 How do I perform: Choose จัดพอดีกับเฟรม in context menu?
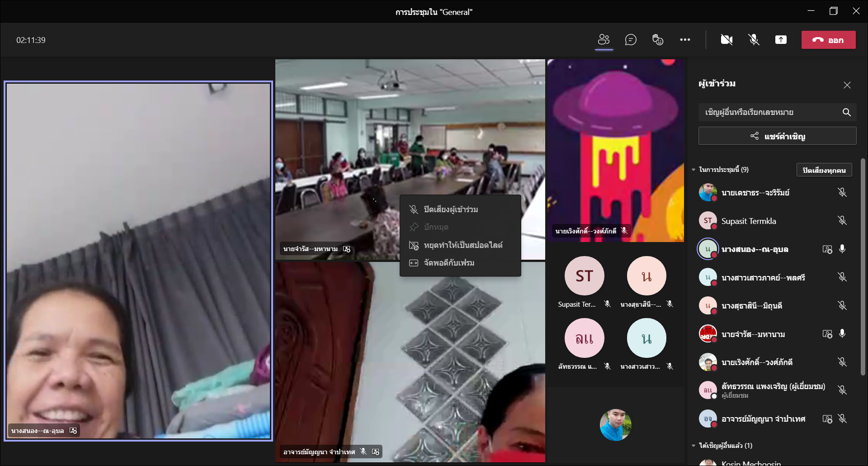point(448,263)
